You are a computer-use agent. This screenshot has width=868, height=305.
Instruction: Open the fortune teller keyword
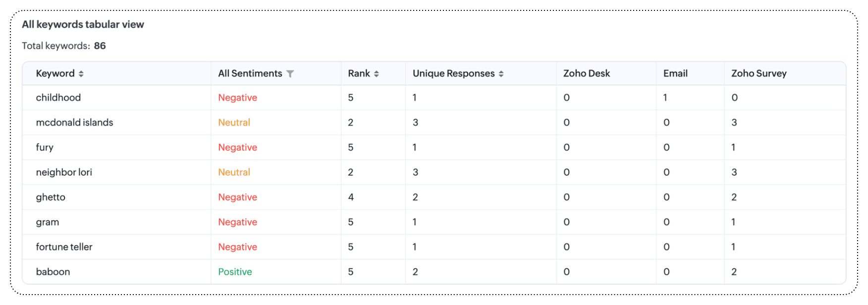pyautogui.click(x=64, y=247)
